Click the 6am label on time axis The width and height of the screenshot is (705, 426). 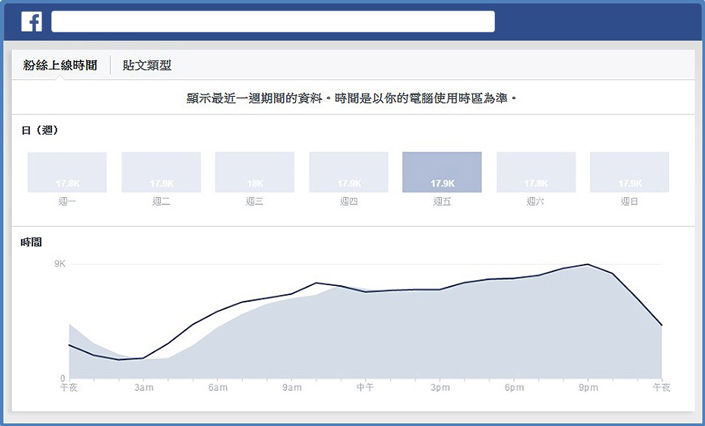218,386
